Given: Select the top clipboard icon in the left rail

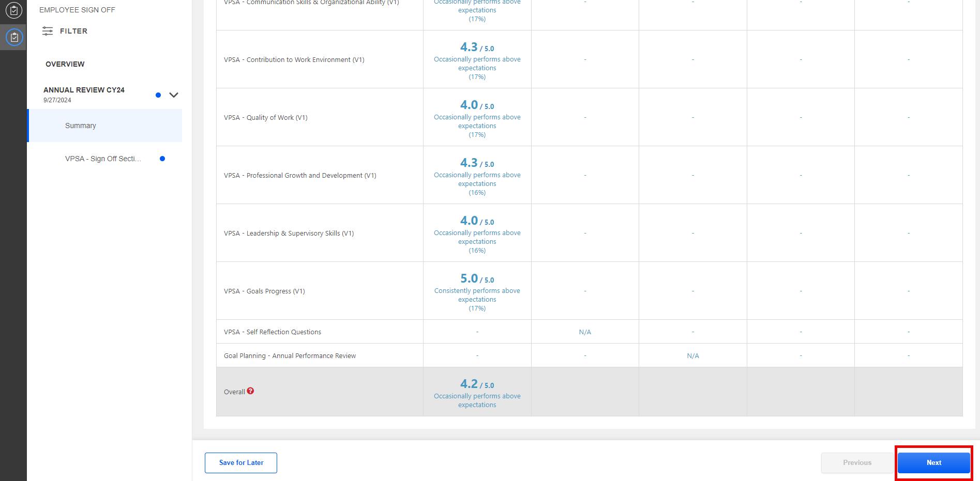Looking at the screenshot, I should pos(13,10).
